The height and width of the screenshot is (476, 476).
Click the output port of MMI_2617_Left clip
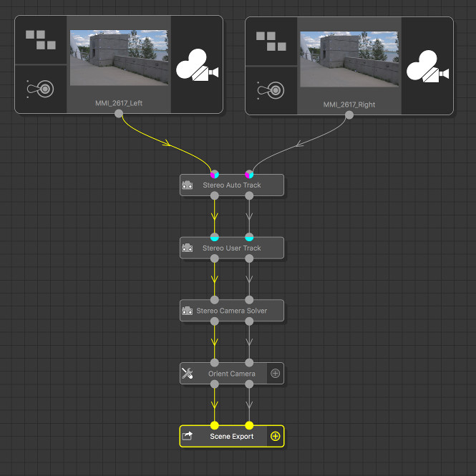pyautogui.click(x=119, y=114)
